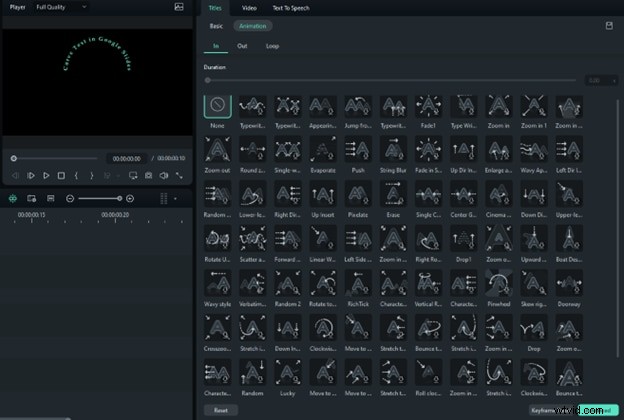The image size is (624, 420).
Task: Switch to the Basic mode pill
Action: click(217, 25)
